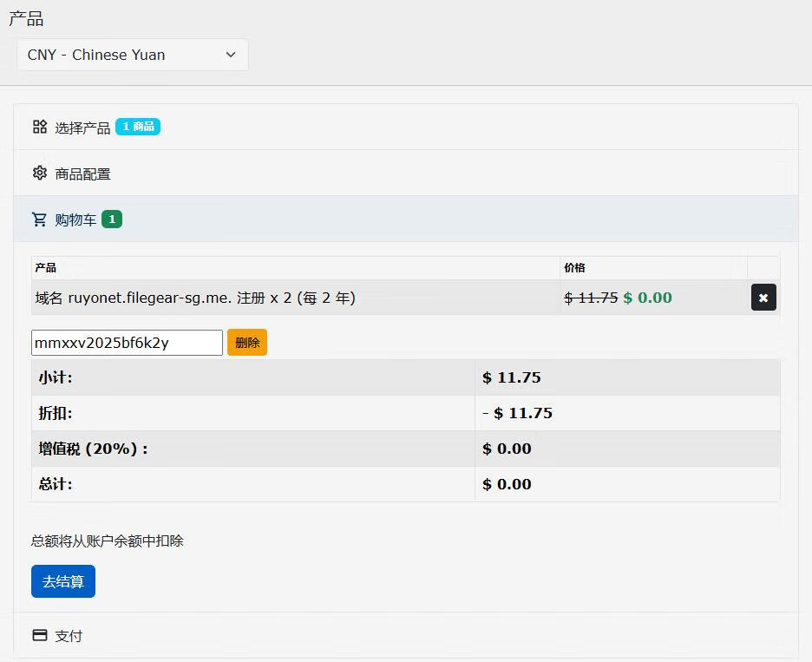Screen dimensions: 812x662
Task: Click the green discounted price $ 0.00
Action: tap(647, 298)
